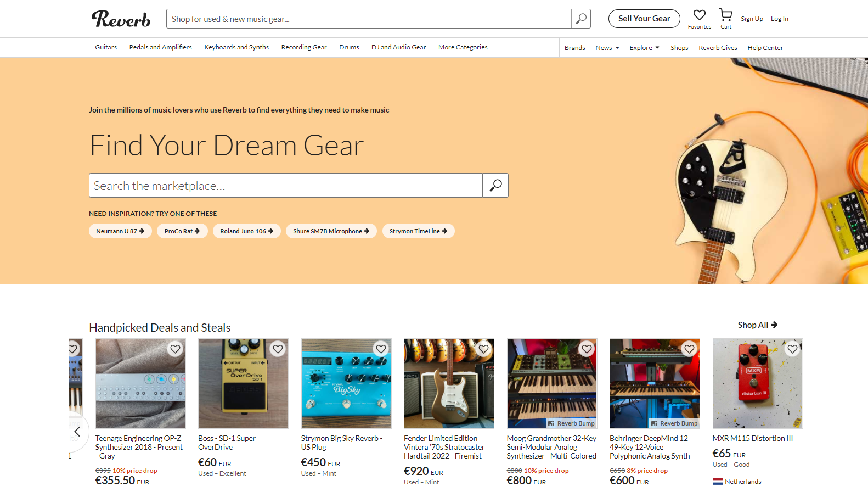Favorite the Behringer DeepMind 12 listing
This screenshot has width=868, height=486.
pyautogui.click(x=689, y=349)
